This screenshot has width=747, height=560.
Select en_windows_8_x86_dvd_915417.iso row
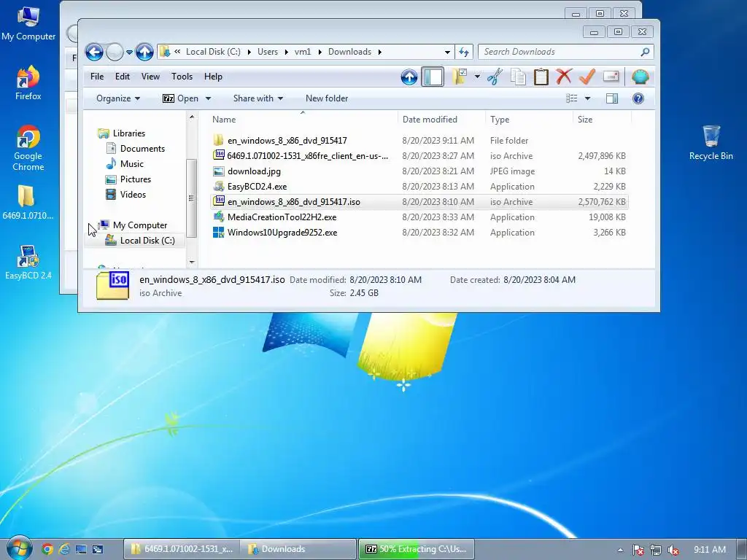[x=419, y=202]
